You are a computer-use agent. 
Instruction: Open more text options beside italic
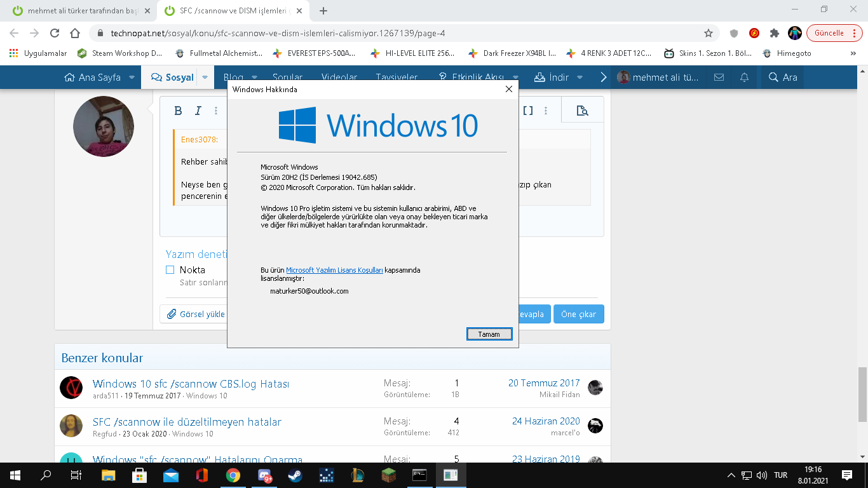tap(216, 111)
